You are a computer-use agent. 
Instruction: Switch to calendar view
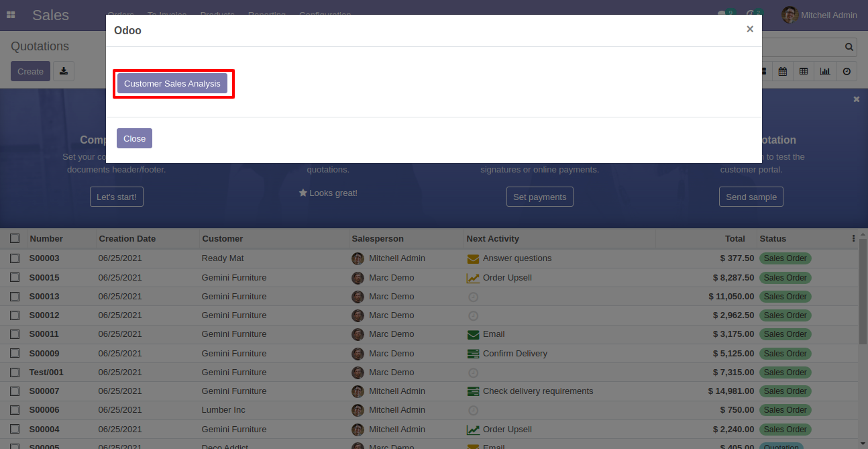coord(782,71)
